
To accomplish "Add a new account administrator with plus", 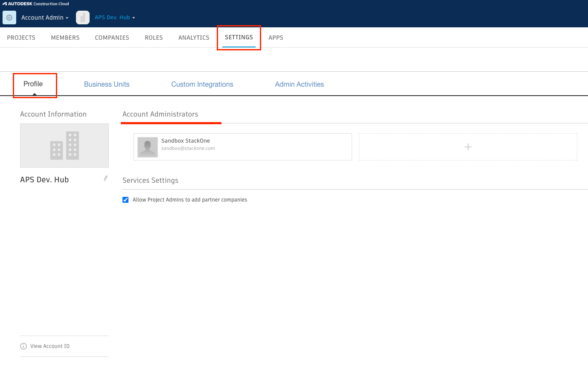I will (x=468, y=147).
